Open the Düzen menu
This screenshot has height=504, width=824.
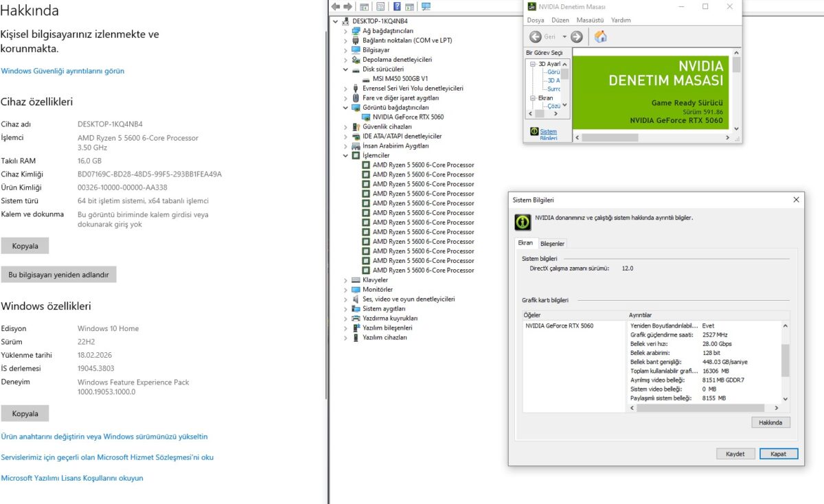tap(560, 20)
